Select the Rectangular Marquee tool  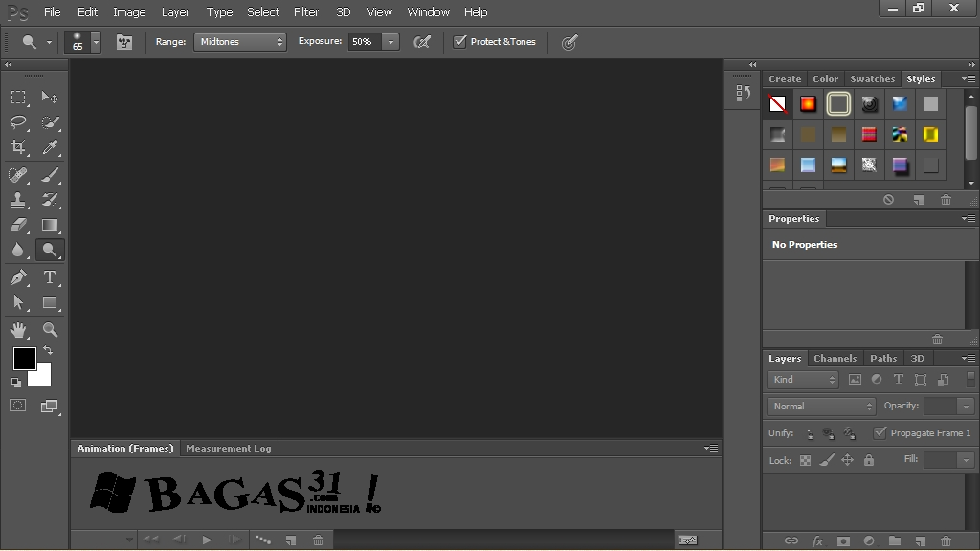tap(18, 97)
